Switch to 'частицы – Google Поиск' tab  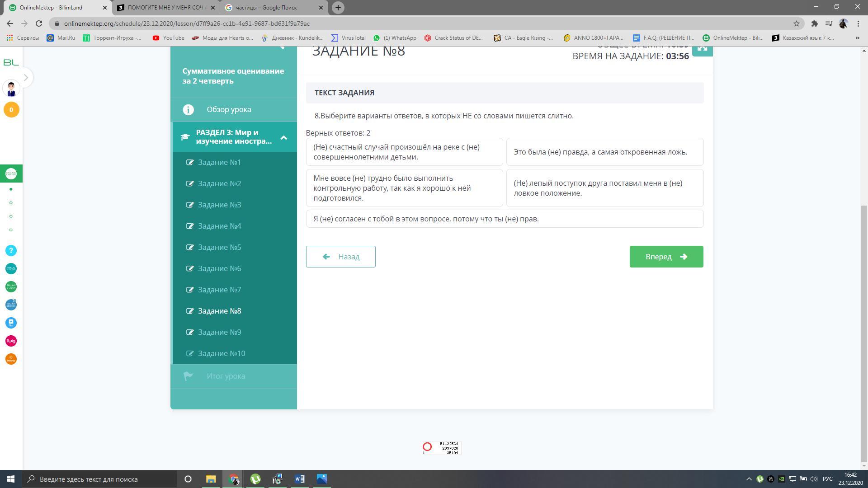tap(267, 8)
